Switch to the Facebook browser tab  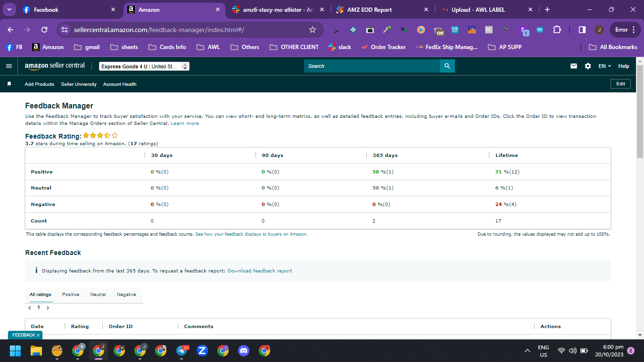[70, 9]
